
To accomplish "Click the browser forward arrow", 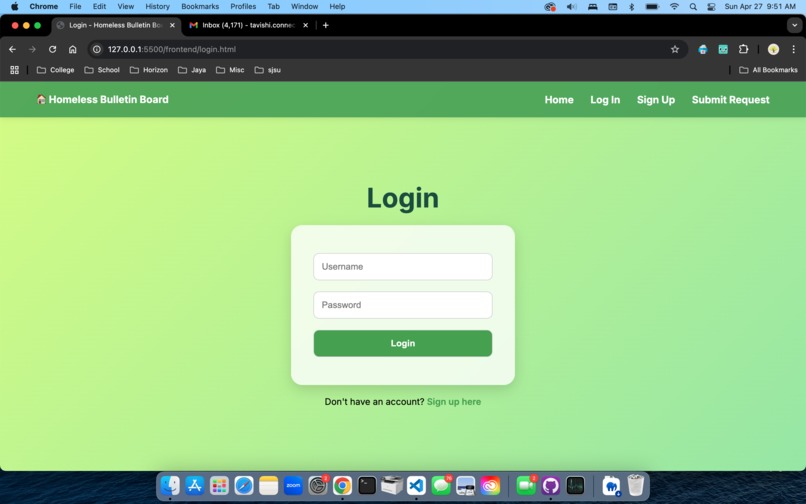I will [x=32, y=49].
